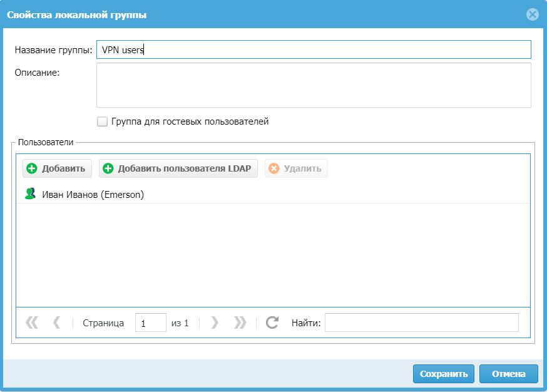Viewport: 547px width, 392px height.
Task: Click the label Группа для гостевых пользователей
Action: 190,121
